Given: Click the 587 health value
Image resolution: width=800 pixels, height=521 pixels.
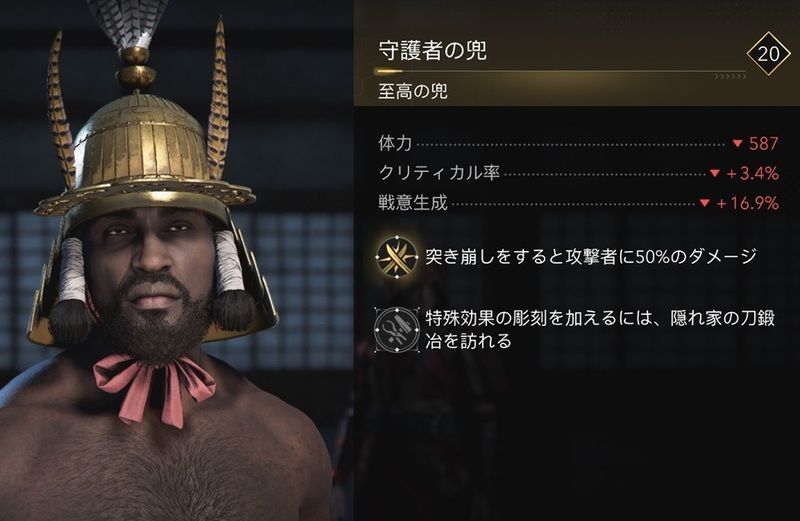Looking at the screenshot, I should pos(764,144).
